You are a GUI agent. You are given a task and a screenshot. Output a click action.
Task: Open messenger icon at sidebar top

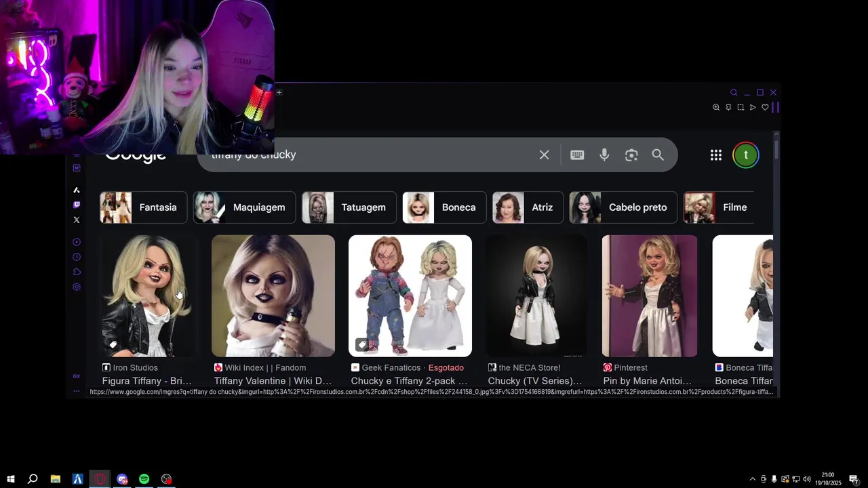(x=77, y=167)
